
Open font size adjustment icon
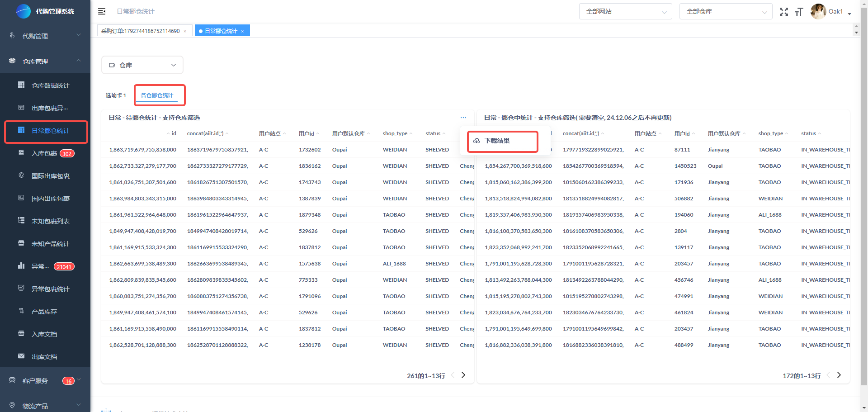(799, 12)
